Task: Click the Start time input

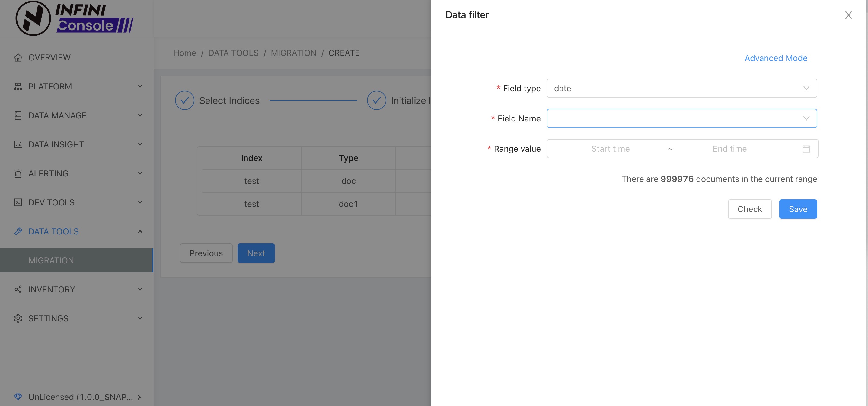Action: [610, 149]
